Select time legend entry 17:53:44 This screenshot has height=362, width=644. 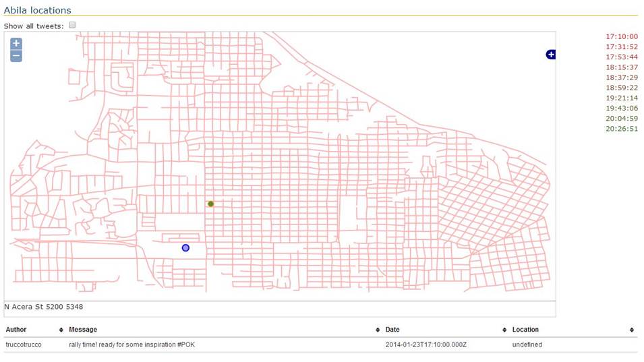tap(622, 57)
